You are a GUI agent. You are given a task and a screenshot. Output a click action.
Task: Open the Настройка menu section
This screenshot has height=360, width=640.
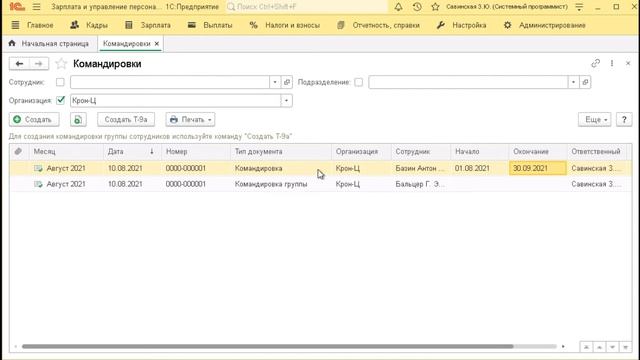point(461,25)
